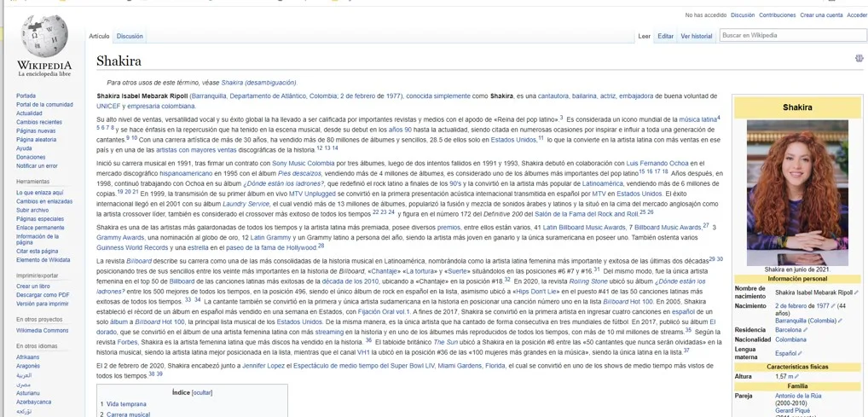The height and width of the screenshot is (417, 868).
Task: Open the Wikidata icon beside the article title
Action: 859,58
